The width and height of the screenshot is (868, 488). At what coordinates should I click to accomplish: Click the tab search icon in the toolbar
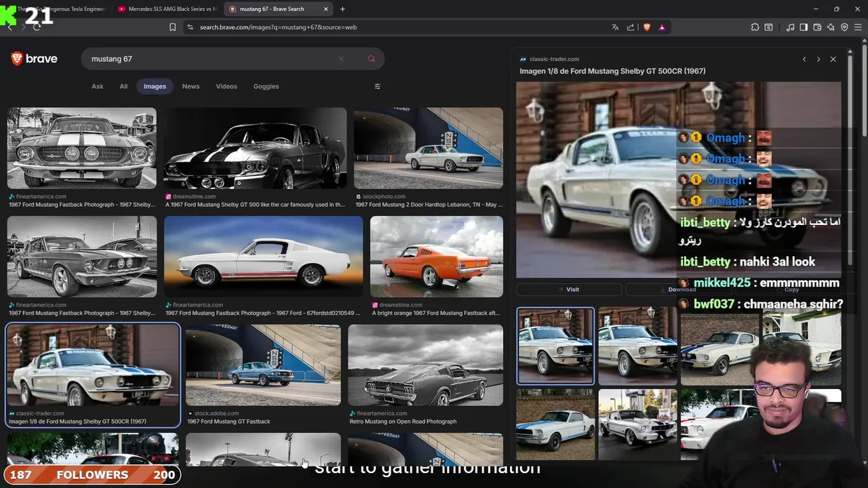(x=768, y=27)
